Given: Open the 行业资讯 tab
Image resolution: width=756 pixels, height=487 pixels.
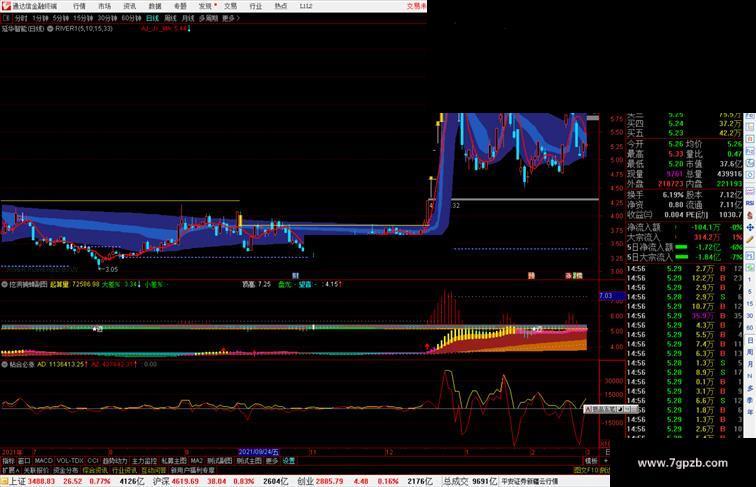Looking at the screenshot, I should click(124, 470).
